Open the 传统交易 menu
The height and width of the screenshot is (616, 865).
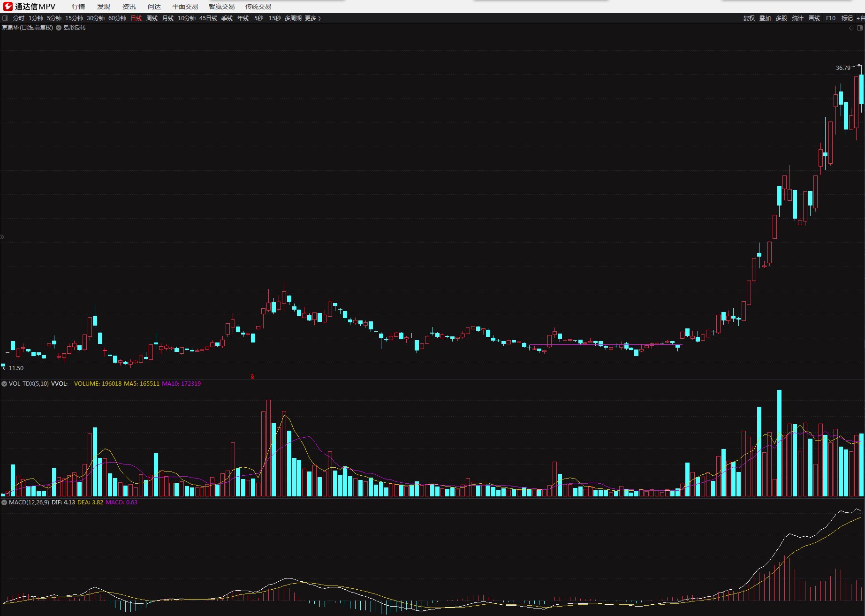[x=258, y=7]
